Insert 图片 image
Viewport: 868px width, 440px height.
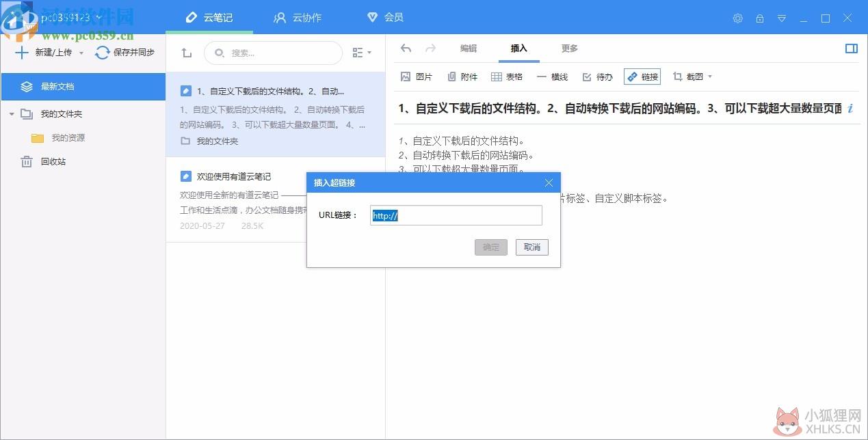tap(416, 77)
